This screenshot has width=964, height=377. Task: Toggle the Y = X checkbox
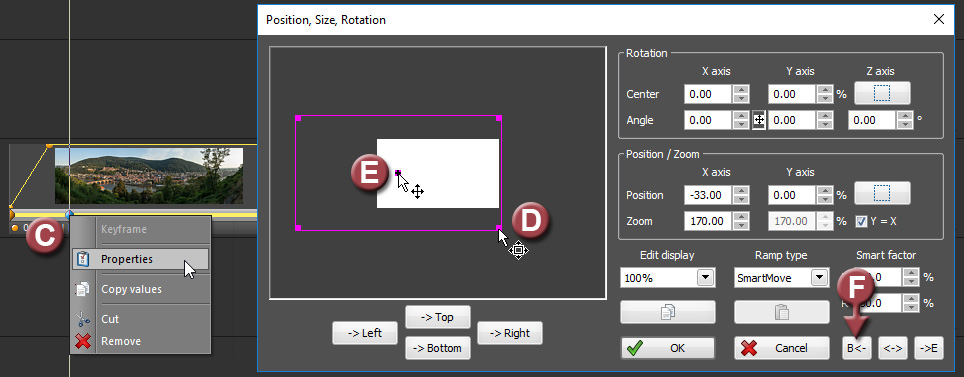861,221
